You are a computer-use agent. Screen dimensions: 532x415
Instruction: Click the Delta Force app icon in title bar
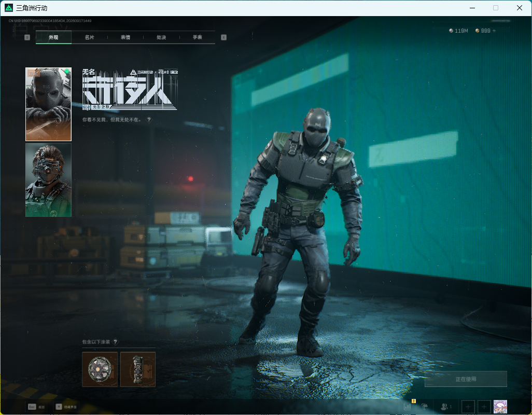[x=8, y=8]
